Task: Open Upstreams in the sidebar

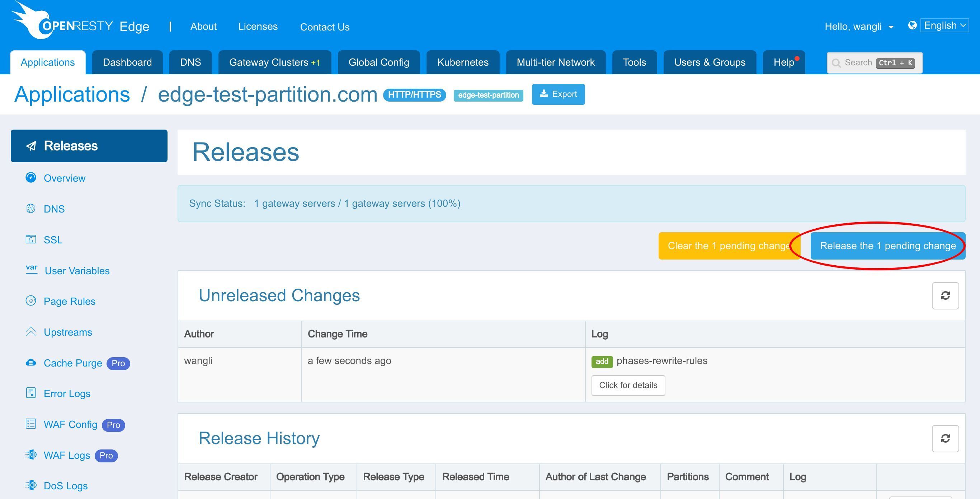Action: pos(68,332)
